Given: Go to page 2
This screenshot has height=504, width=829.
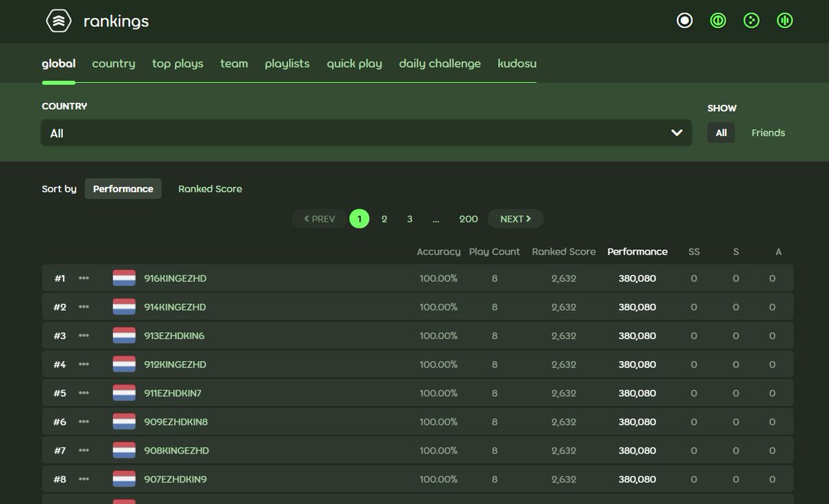Looking at the screenshot, I should [x=384, y=219].
